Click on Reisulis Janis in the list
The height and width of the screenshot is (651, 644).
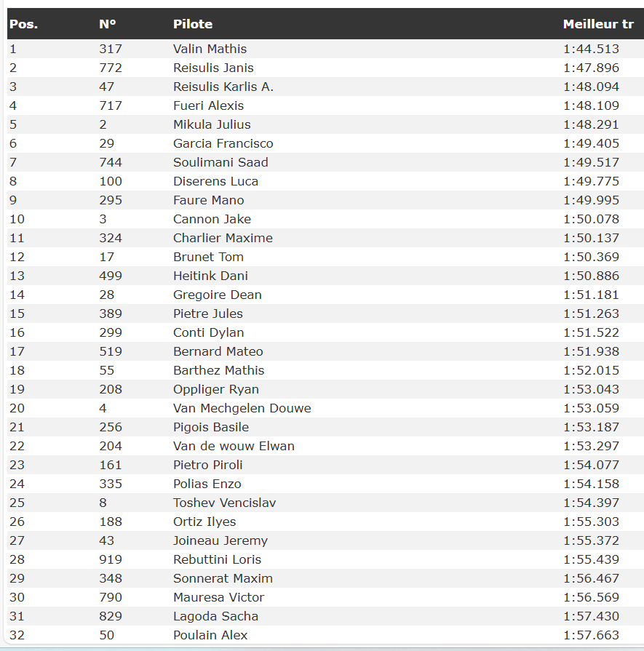tap(213, 68)
